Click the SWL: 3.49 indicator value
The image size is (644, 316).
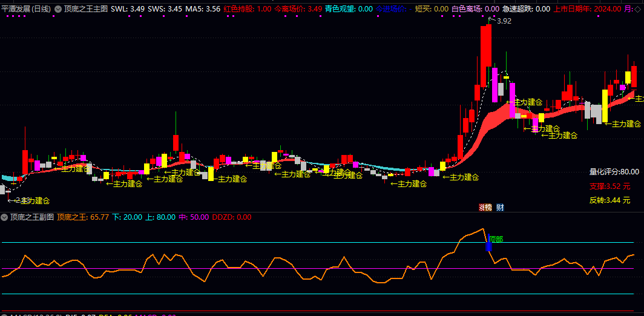click(x=128, y=9)
